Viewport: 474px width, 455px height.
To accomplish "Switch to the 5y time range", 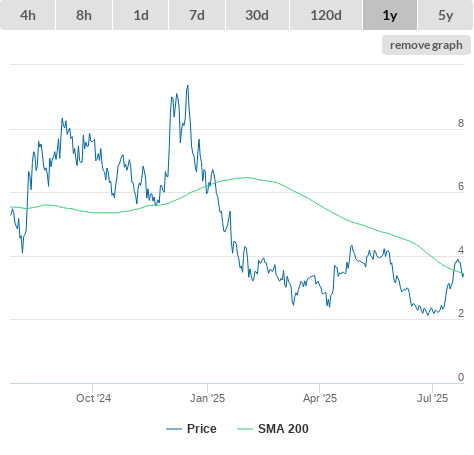I will point(445,15).
